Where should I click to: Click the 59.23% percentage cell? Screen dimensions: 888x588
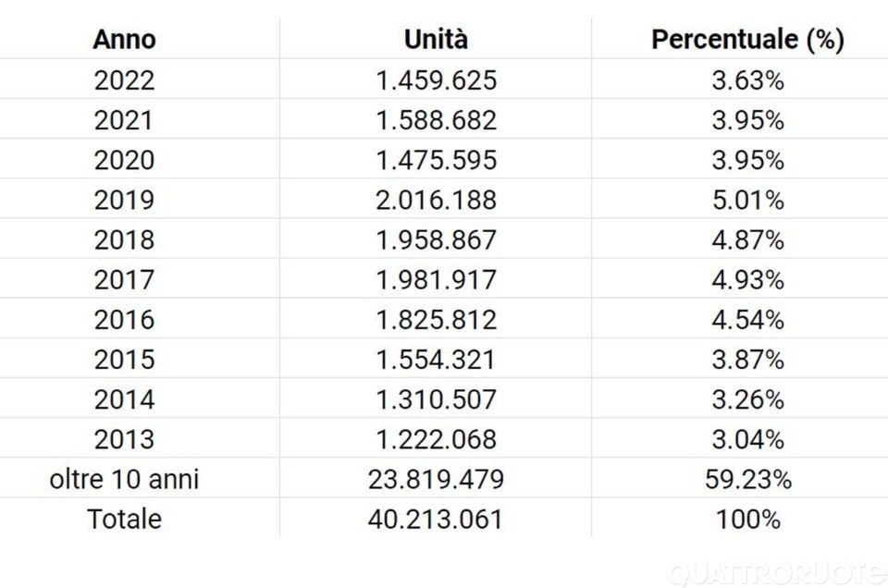(747, 480)
